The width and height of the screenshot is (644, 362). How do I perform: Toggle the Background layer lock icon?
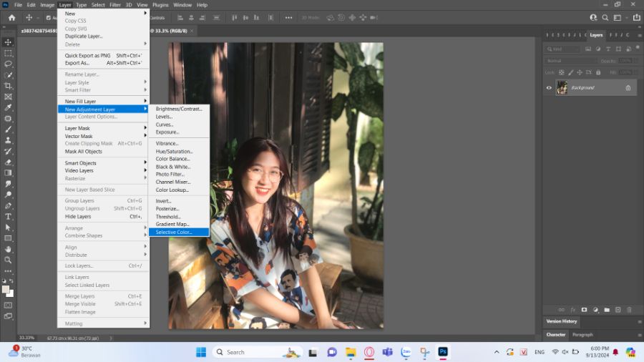coord(628,88)
